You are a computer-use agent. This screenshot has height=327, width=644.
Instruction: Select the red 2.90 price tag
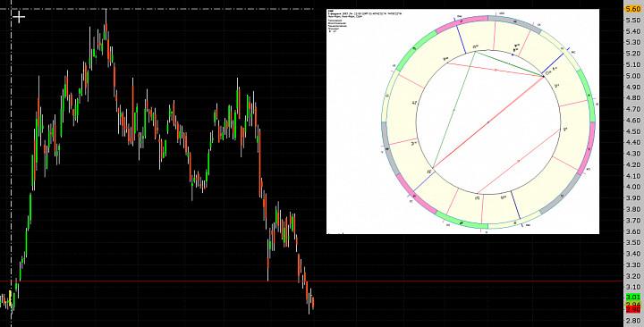point(633,309)
